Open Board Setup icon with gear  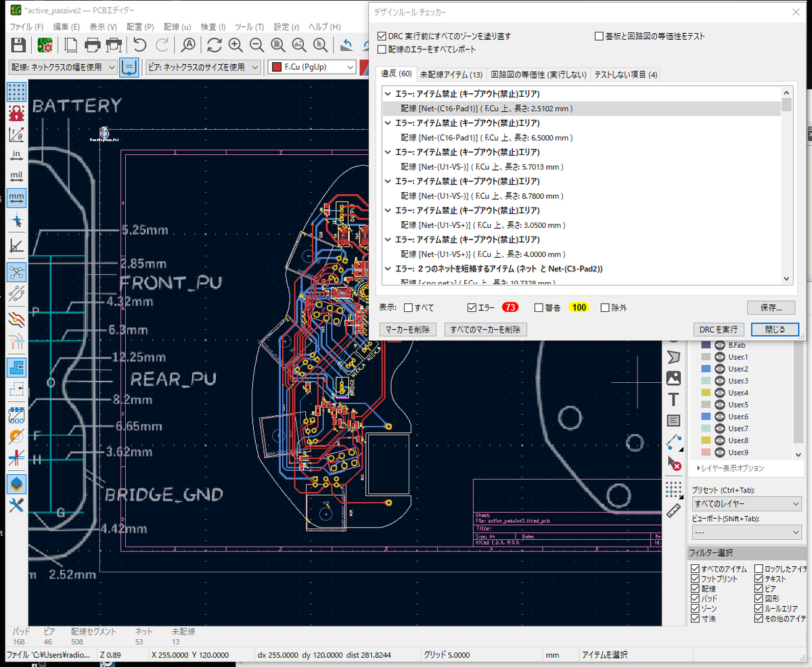46,45
